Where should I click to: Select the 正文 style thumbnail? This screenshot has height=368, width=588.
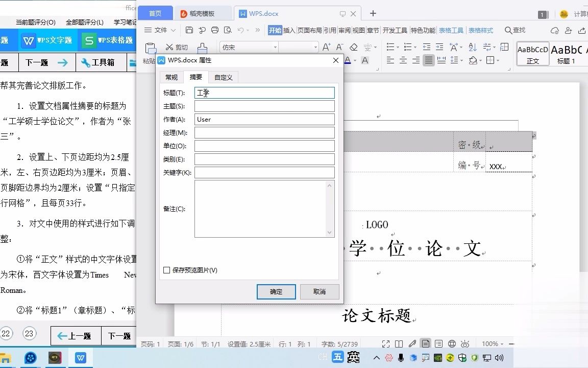(533, 54)
